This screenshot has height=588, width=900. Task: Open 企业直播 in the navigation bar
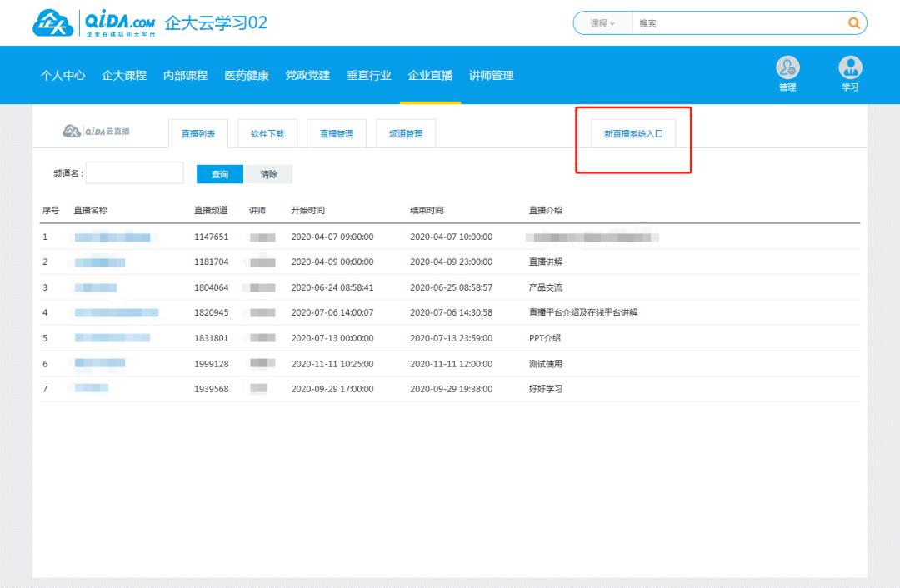[430, 75]
